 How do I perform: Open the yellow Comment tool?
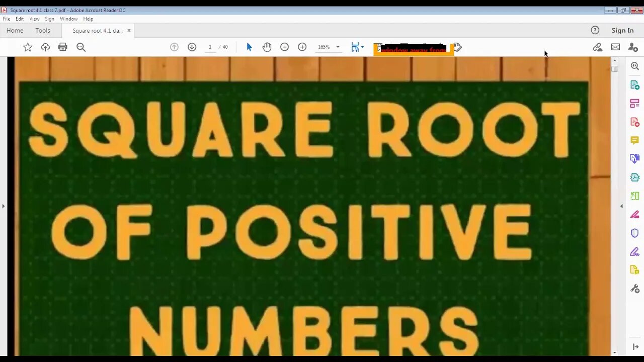point(635,140)
